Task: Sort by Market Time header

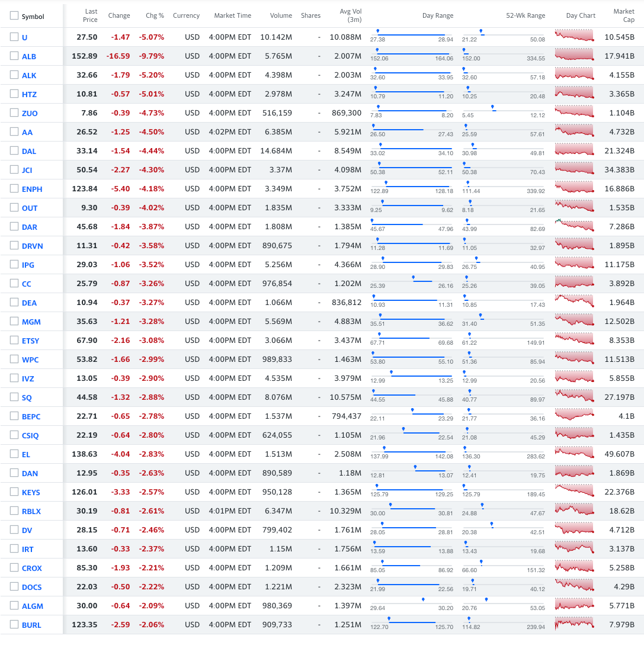Action: point(232,15)
